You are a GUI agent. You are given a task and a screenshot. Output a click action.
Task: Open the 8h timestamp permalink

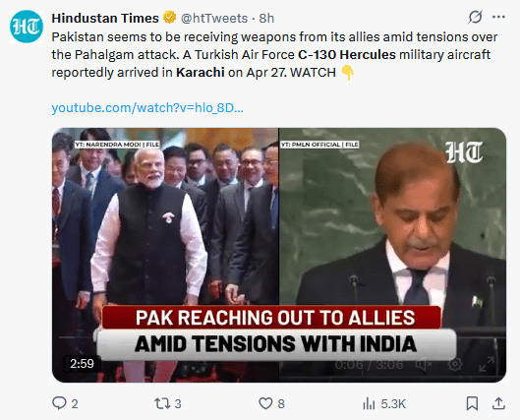tap(266, 18)
